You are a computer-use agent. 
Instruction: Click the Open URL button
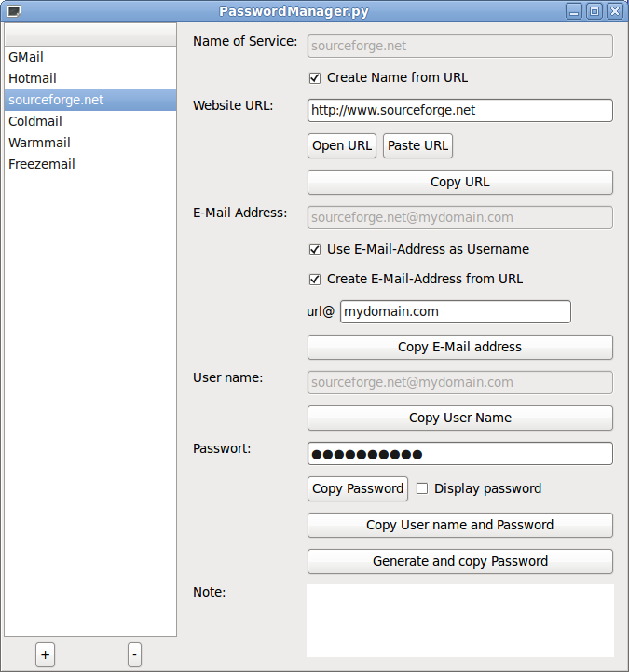tap(342, 145)
